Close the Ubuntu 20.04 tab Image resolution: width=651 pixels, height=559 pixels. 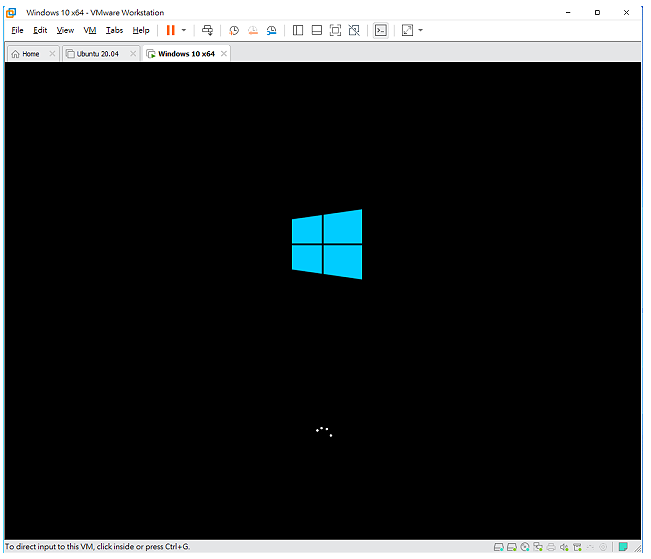[133, 54]
